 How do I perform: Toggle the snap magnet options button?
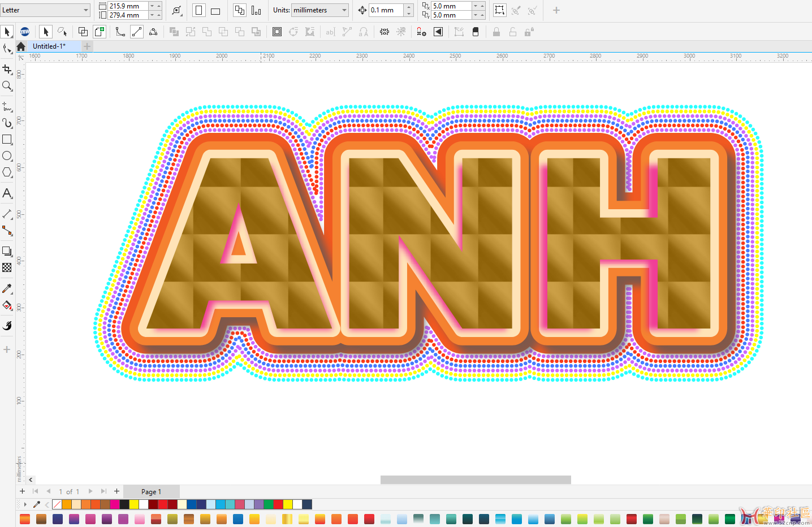[421, 32]
